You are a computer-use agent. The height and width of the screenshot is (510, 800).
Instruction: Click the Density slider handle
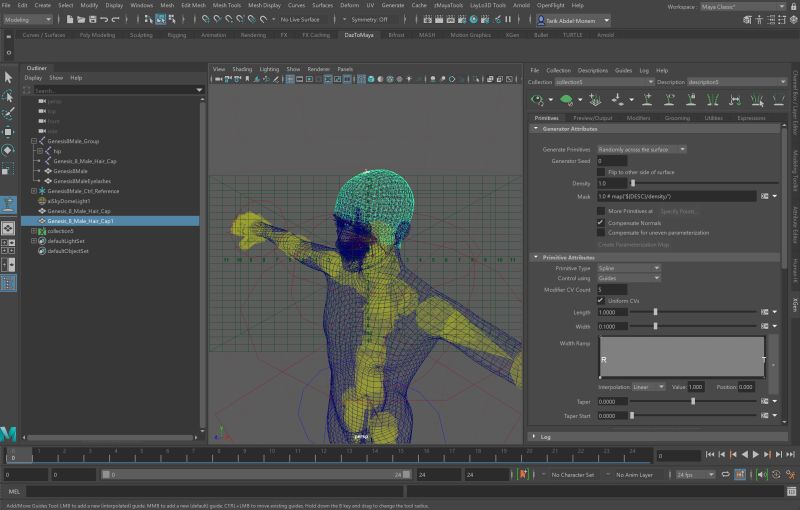(x=633, y=184)
